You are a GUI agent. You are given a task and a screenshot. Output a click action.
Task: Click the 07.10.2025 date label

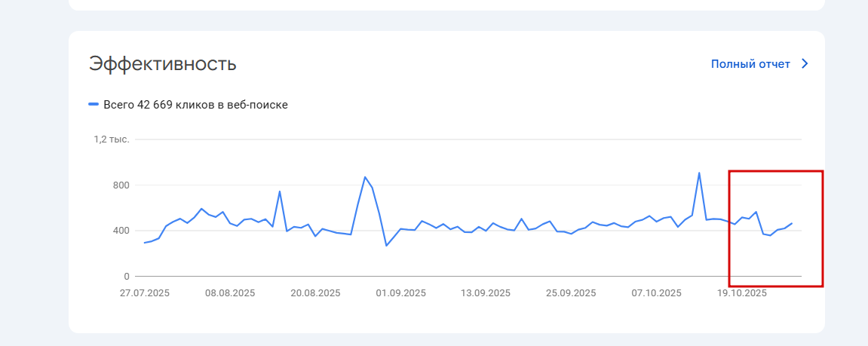tap(657, 292)
